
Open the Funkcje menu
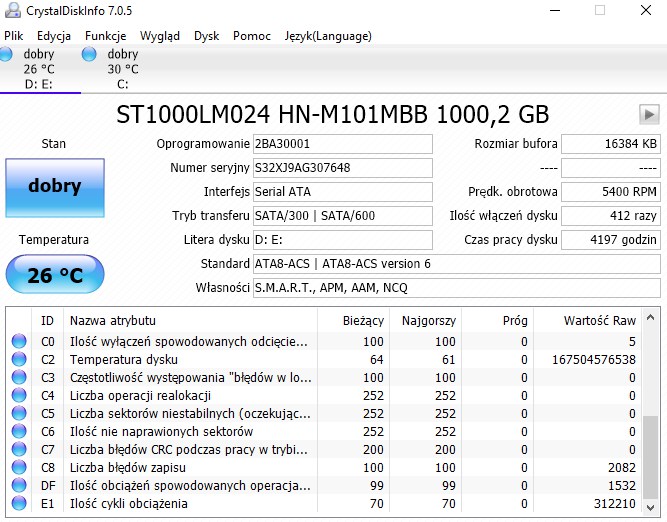pos(105,36)
